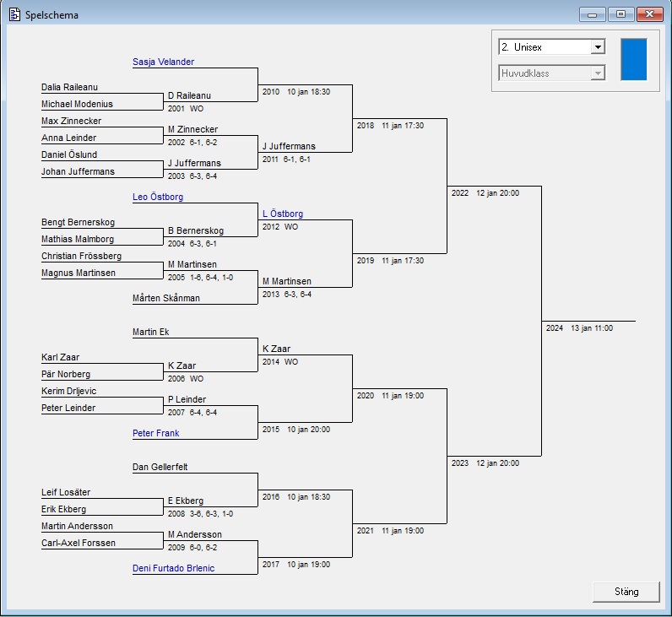This screenshot has width=672, height=617.
Task: Close the Spelschema window with X
Action: click(649, 14)
